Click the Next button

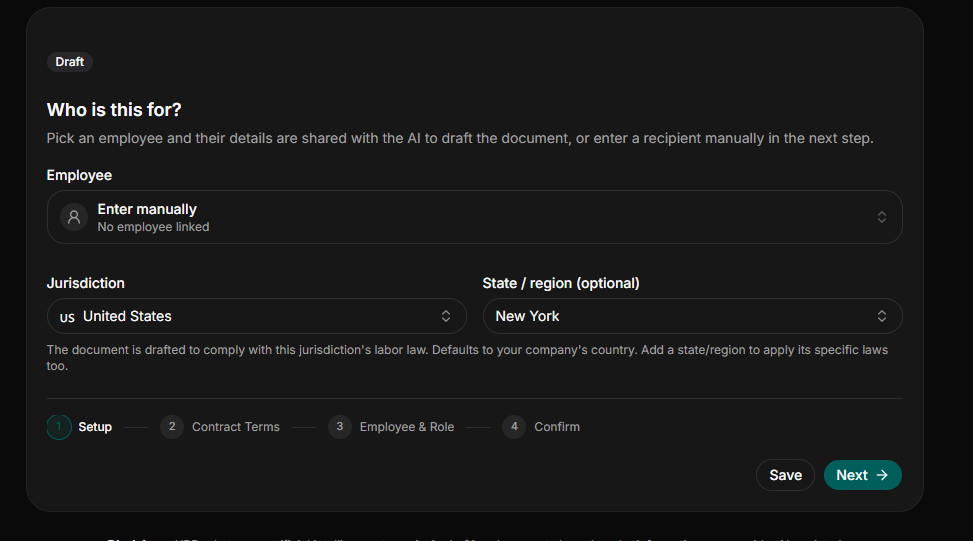point(863,475)
